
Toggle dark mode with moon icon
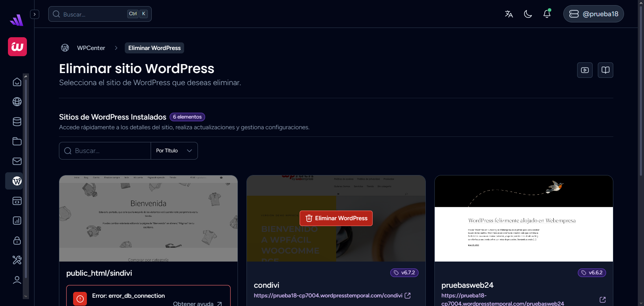(528, 14)
